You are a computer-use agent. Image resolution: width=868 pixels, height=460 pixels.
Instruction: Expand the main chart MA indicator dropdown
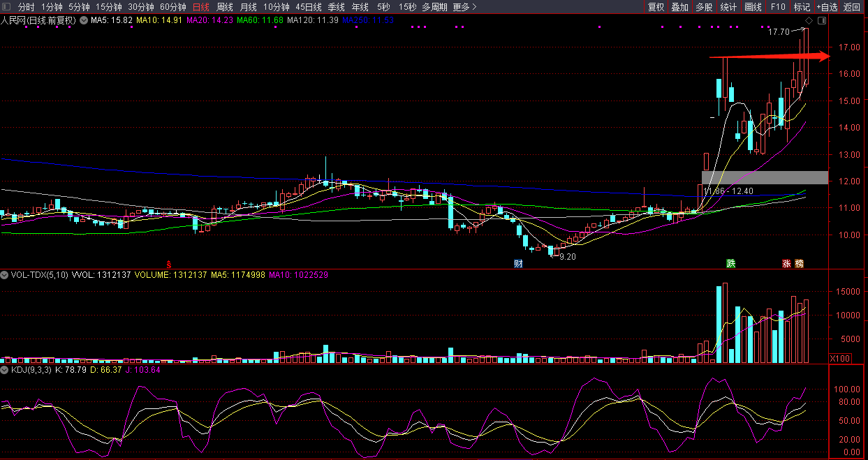point(84,20)
